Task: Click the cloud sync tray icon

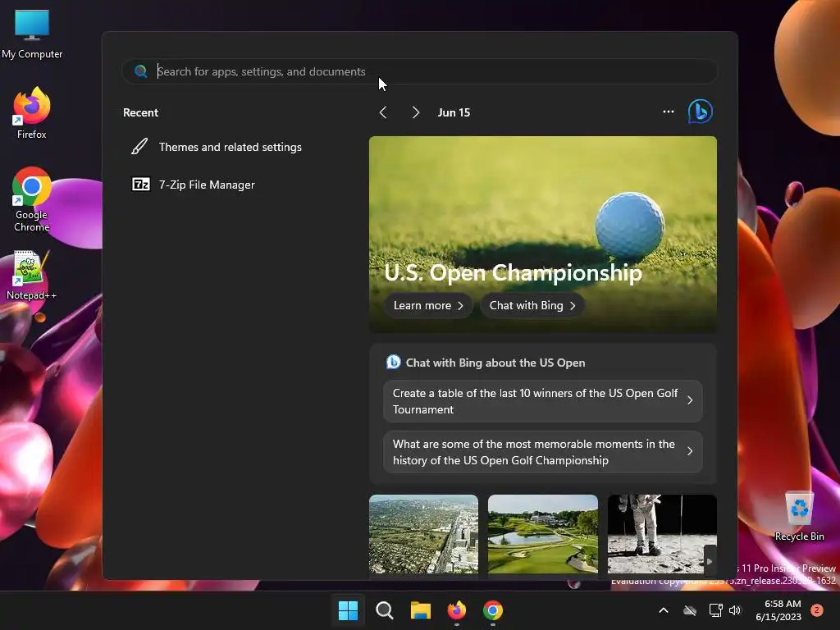Action: 690,610
